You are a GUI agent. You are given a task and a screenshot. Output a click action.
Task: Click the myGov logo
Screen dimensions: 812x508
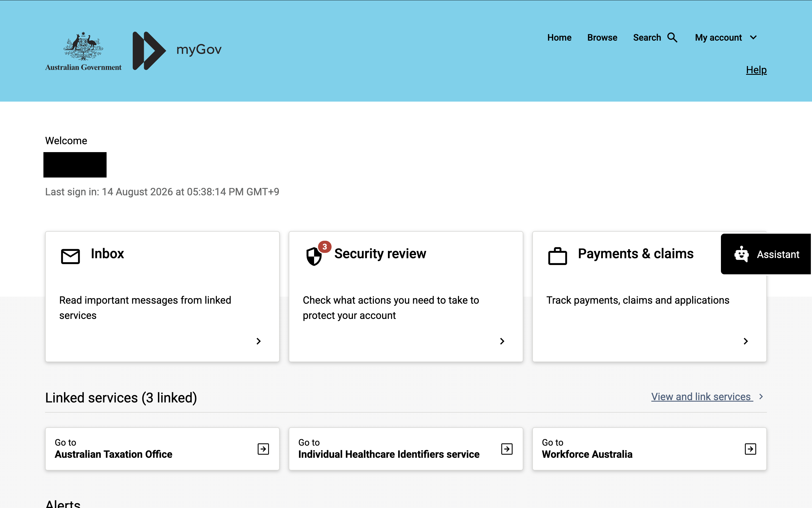[177, 51]
